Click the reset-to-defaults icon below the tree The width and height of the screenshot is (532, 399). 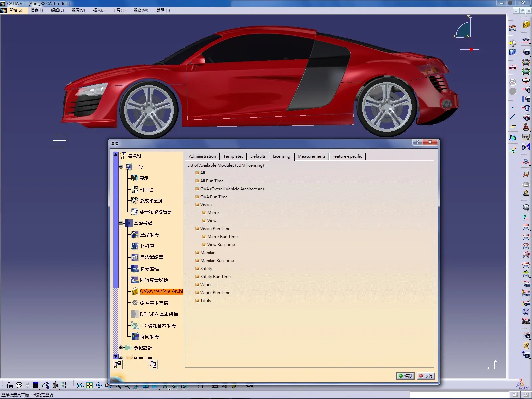pos(118,365)
